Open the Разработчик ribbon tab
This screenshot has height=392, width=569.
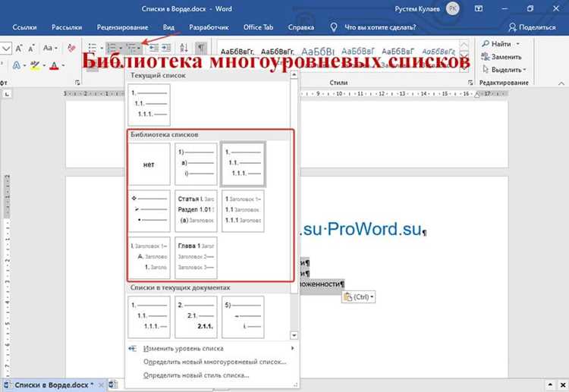[209, 27]
